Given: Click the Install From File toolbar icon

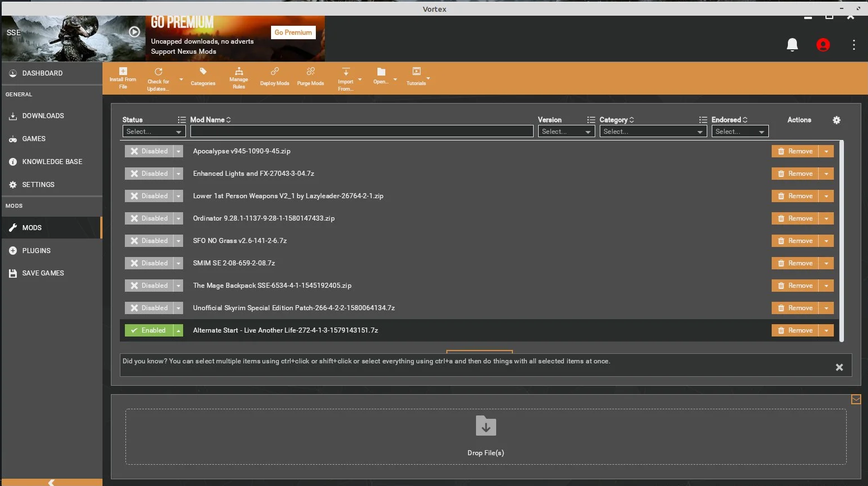Looking at the screenshot, I should click(x=123, y=72).
